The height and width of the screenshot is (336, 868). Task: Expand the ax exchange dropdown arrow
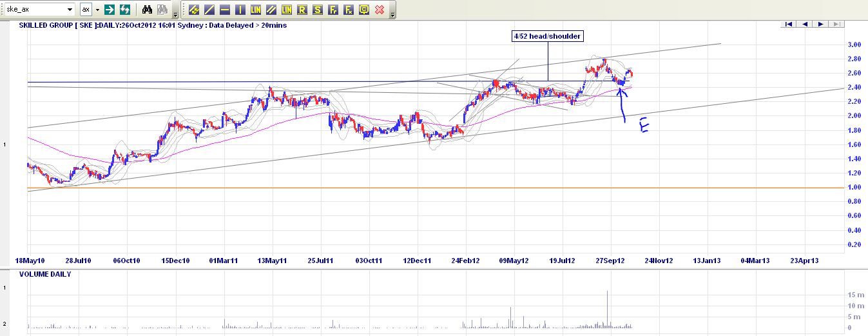(97, 10)
